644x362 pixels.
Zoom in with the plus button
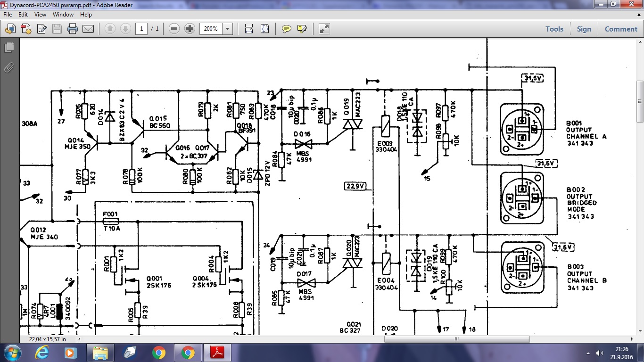[190, 29]
